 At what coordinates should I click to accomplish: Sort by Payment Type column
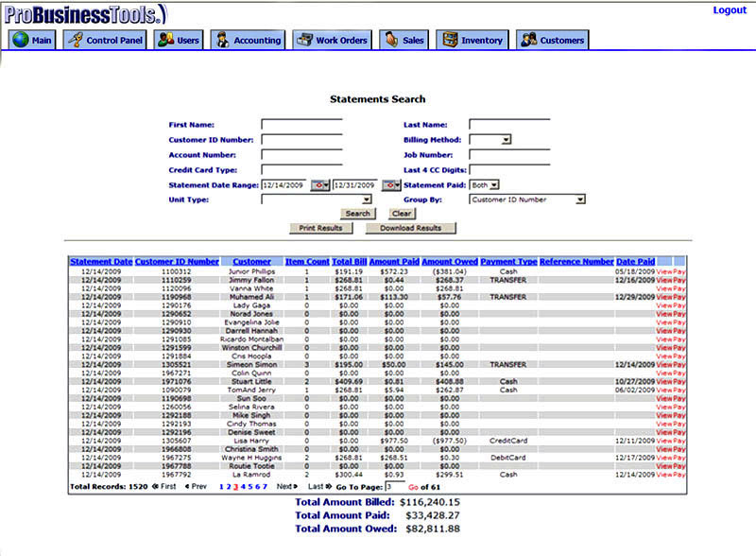508,262
